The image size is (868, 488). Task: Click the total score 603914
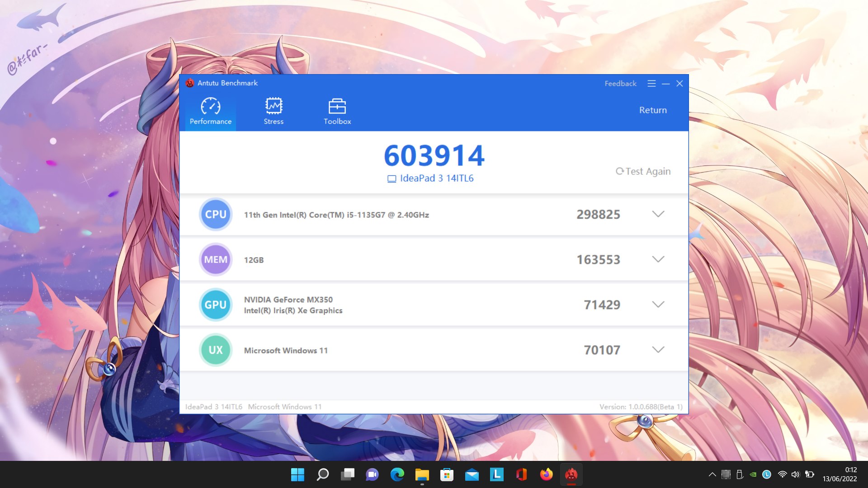[x=434, y=155]
